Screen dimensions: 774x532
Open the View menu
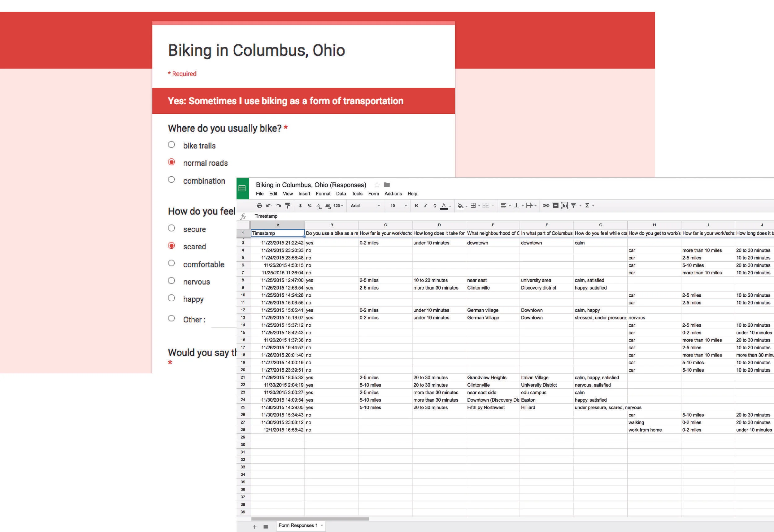288,194
